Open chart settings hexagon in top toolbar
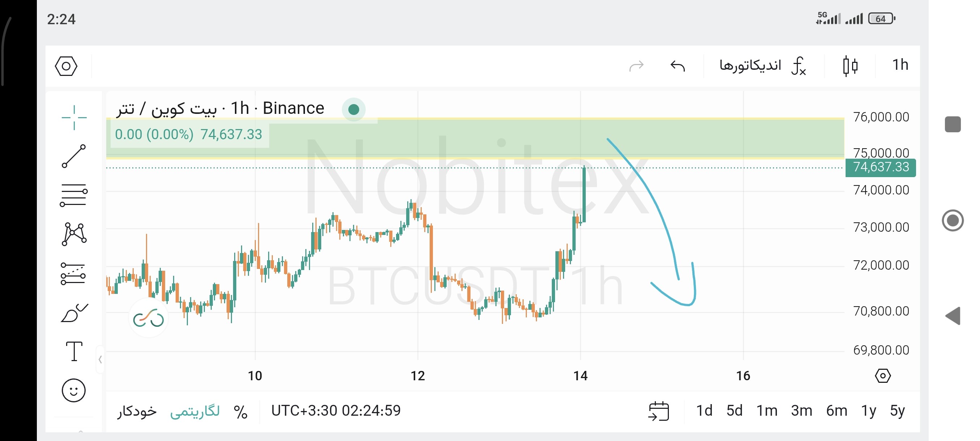The height and width of the screenshot is (441, 980). point(66,66)
